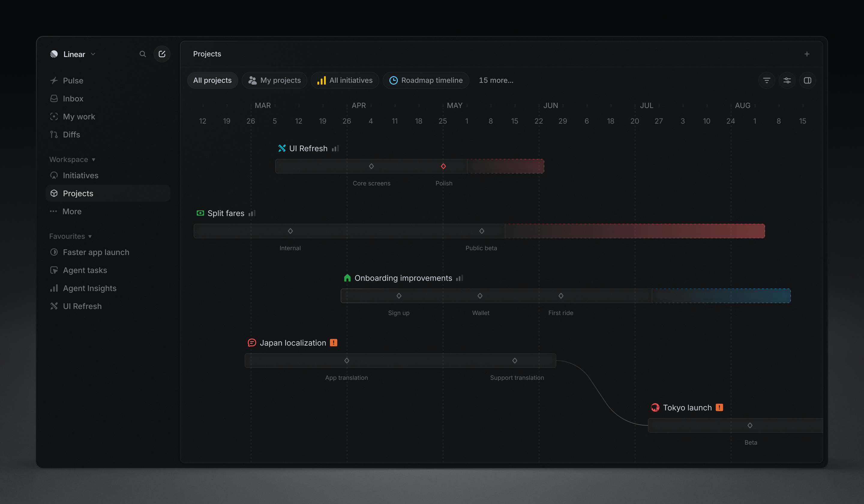This screenshot has width=864, height=504.
Task: Click the Onboarding improvements house icon
Action: (347, 278)
